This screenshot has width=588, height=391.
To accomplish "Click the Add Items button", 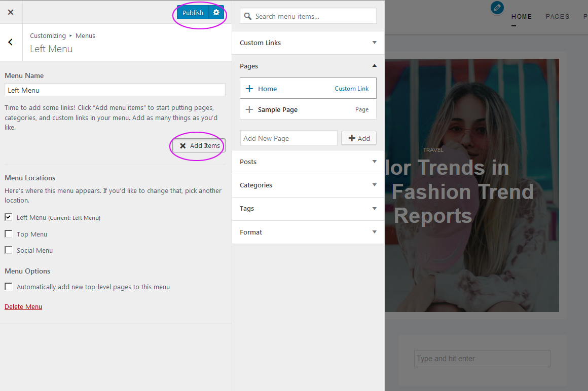I will click(199, 146).
